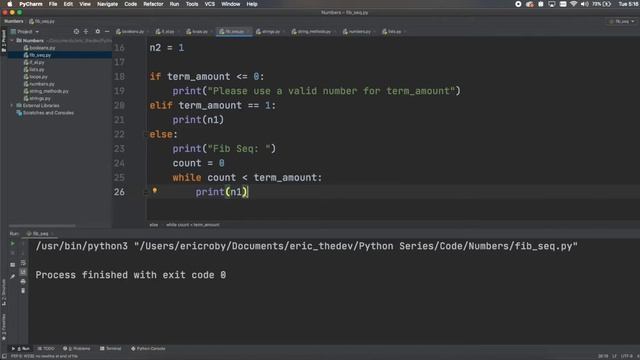This screenshot has width=640, height=360.
Task: Collapse the else block fold marker
Action: click(x=146, y=134)
